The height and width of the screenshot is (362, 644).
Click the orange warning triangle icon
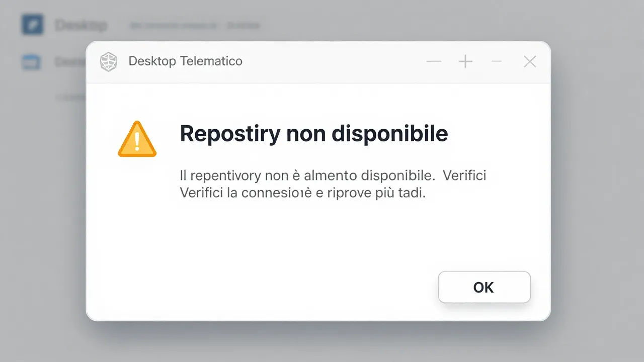(137, 139)
